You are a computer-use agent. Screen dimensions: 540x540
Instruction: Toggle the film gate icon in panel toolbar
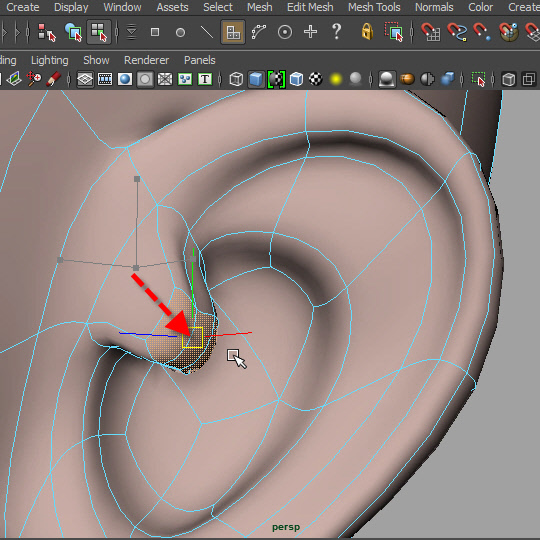pos(105,80)
